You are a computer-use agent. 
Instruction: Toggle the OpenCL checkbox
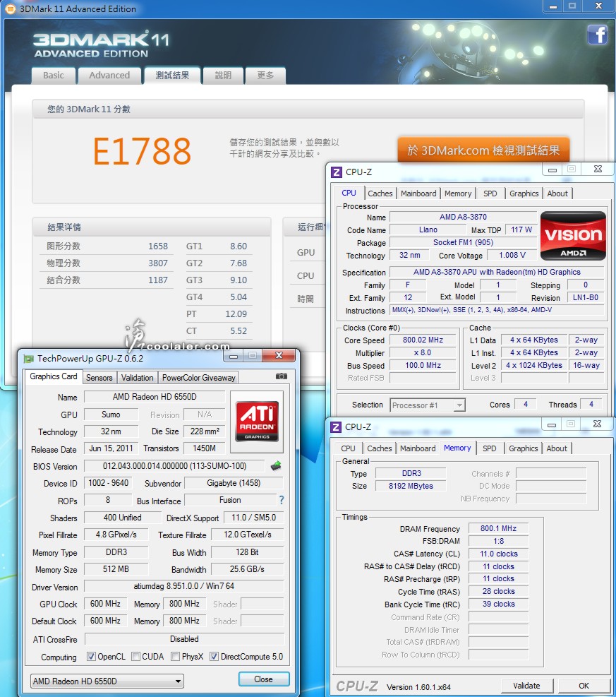[91, 657]
